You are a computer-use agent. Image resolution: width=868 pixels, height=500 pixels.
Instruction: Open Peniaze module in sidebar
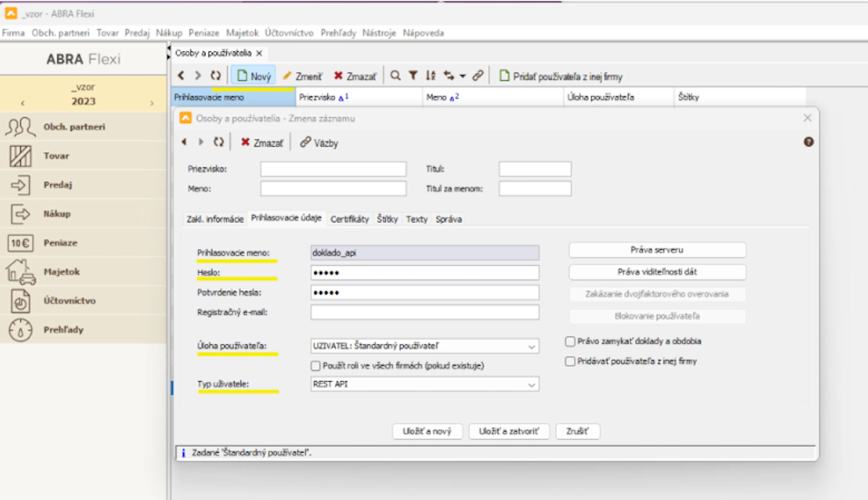83,243
